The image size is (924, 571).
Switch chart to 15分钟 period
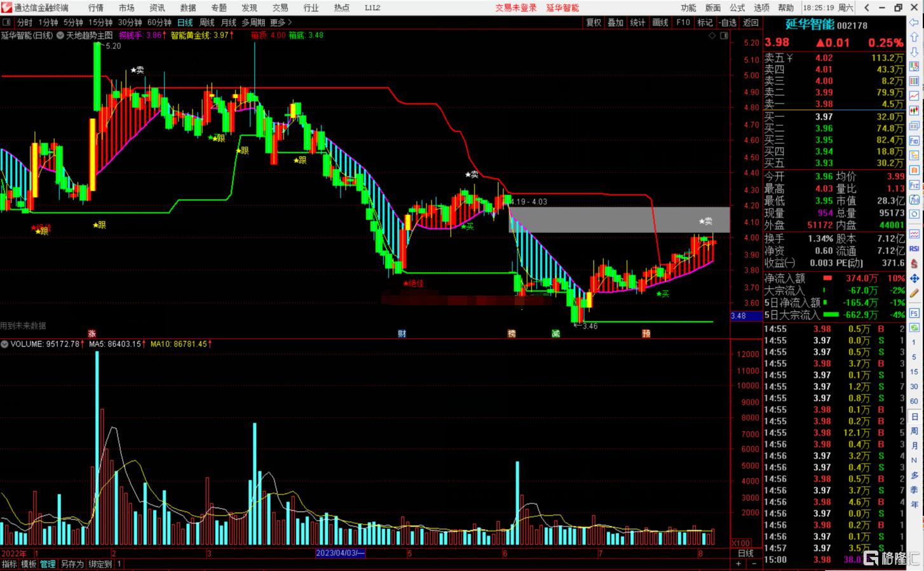click(100, 22)
